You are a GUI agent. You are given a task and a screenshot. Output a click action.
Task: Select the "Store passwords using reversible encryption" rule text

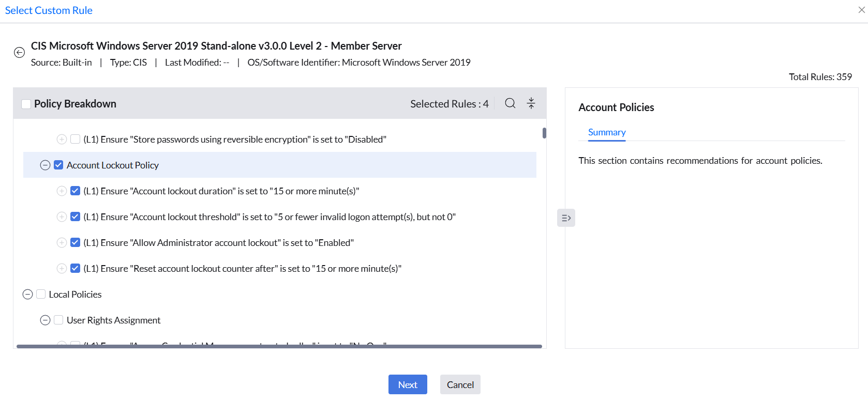coord(235,140)
